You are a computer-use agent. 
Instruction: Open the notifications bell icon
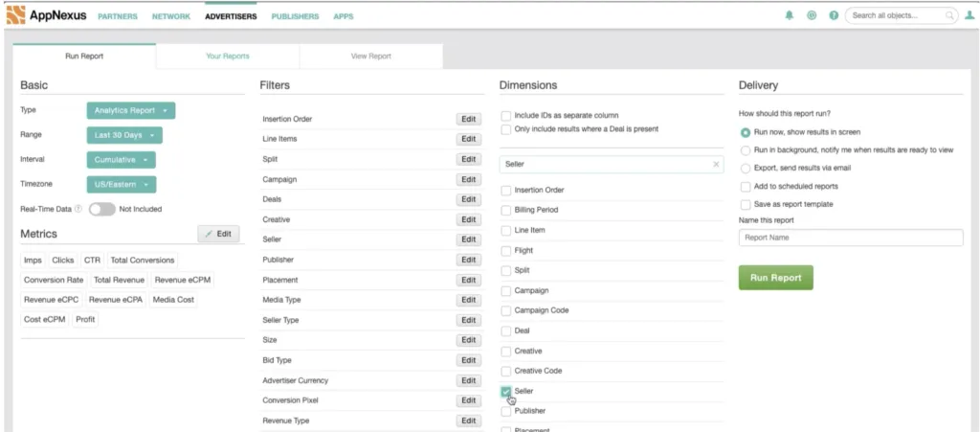point(790,16)
